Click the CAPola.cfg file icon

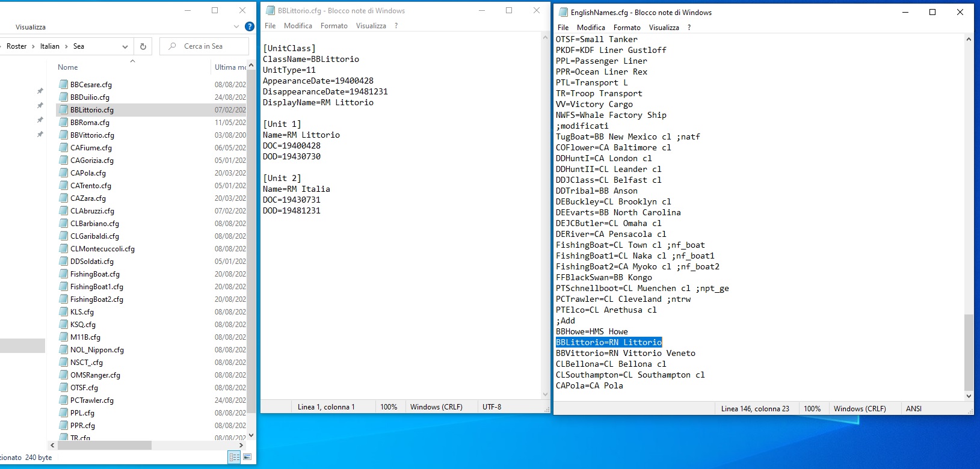coord(63,173)
